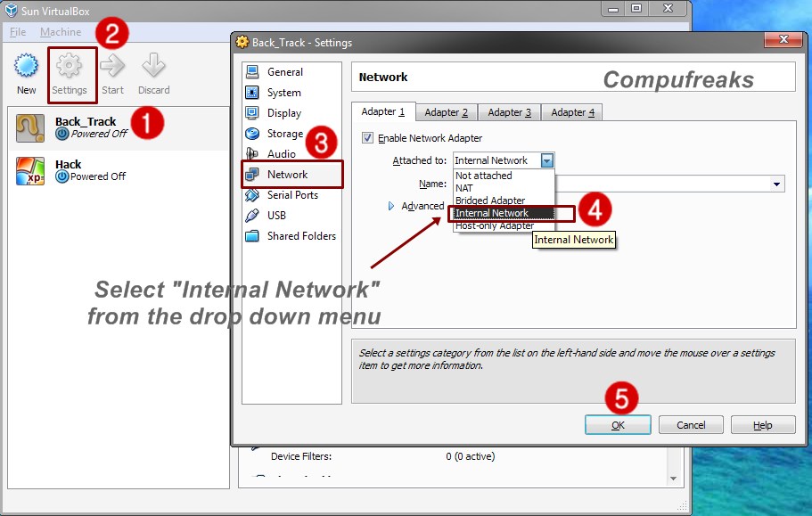Expand the Advanced options section
The height and width of the screenshot is (516, 812).
click(390, 206)
